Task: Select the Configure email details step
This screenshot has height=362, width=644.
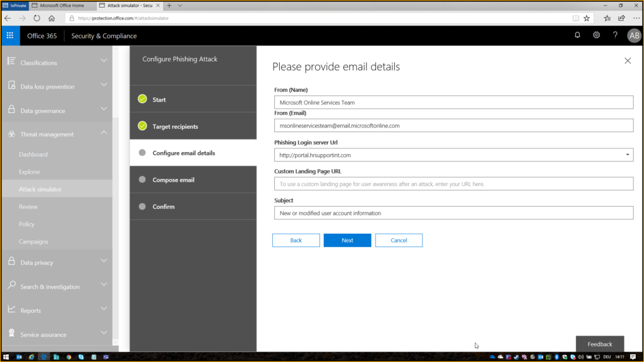Action: tap(193, 153)
